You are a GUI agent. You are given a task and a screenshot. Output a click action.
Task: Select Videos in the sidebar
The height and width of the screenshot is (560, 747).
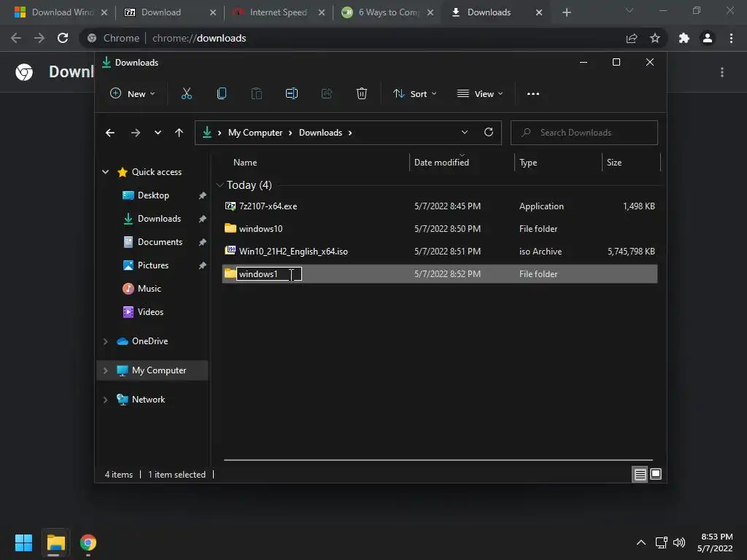[150, 312]
